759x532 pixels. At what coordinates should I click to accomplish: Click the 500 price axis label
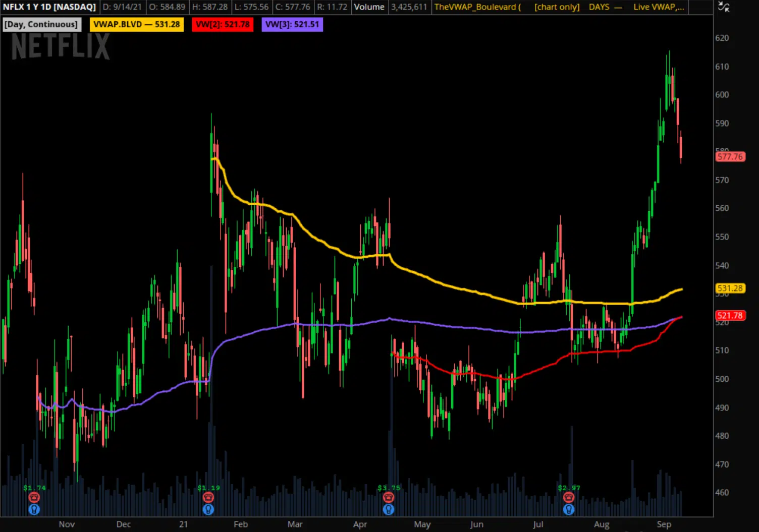pos(722,379)
